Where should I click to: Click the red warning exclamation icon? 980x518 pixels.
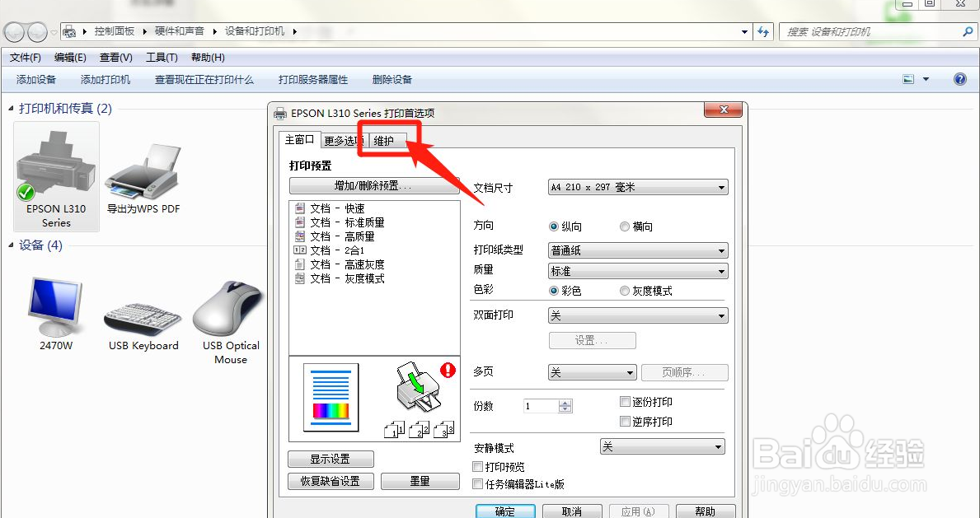[x=448, y=370]
